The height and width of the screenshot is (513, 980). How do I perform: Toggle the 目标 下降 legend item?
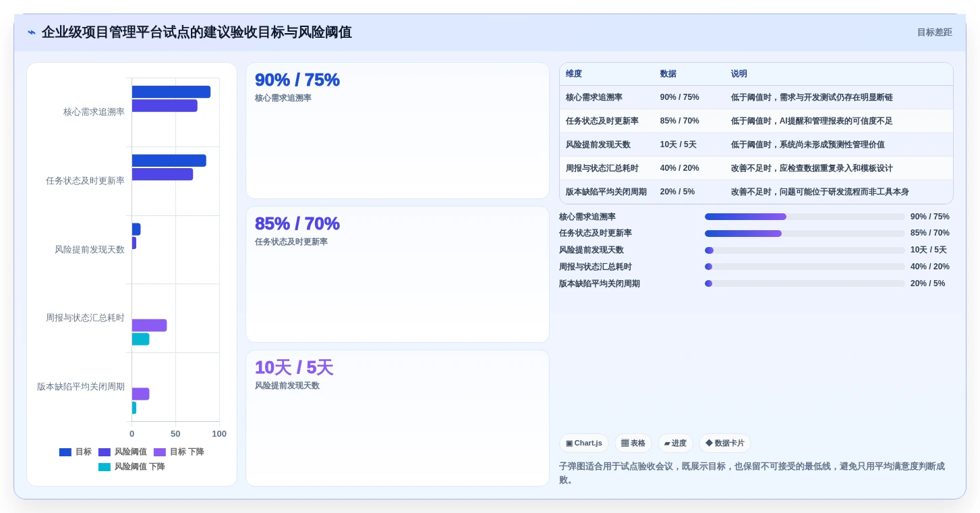coord(179,452)
